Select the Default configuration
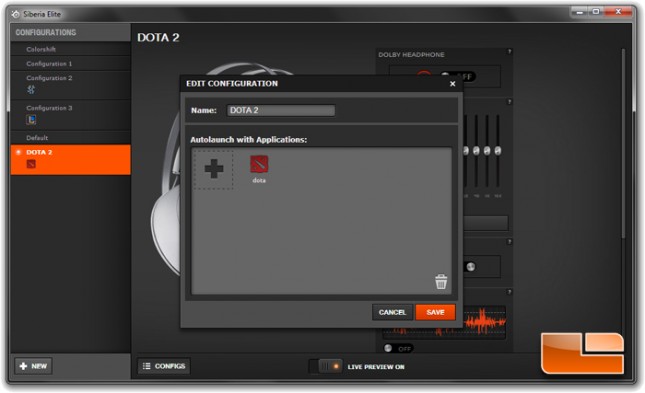 click(x=70, y=137)
